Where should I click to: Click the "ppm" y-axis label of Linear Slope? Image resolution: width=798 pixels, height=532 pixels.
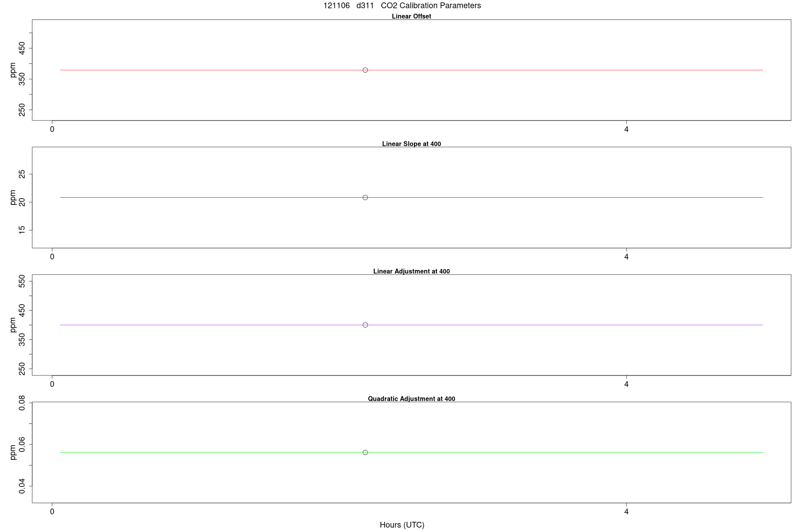[x=13, y=197]
